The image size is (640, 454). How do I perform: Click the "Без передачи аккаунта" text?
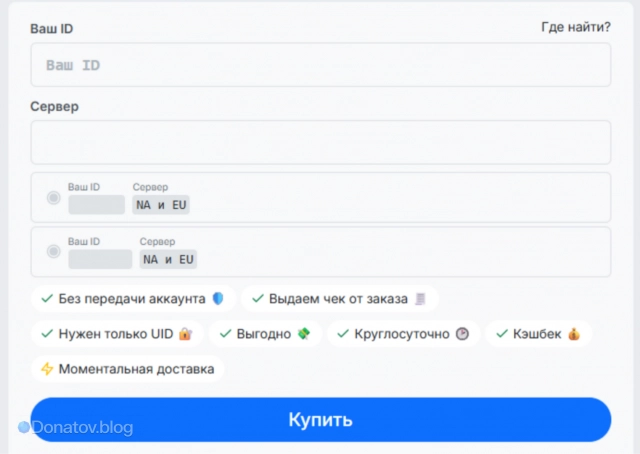point(132,299)
